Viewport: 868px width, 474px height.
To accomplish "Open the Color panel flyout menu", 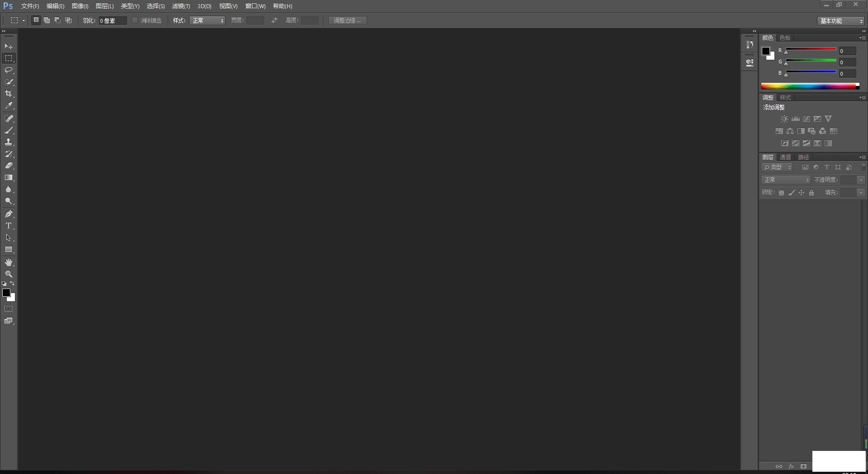I will (863, 38).
